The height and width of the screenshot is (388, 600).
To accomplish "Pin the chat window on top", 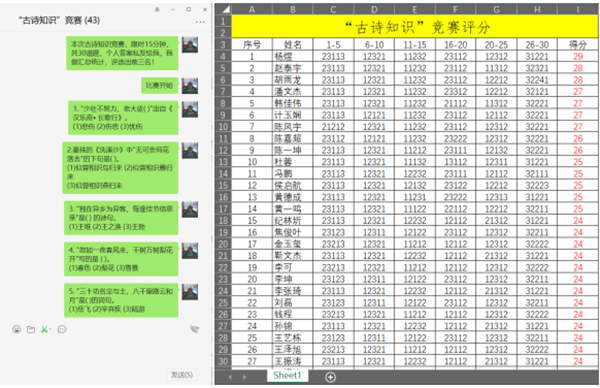I will click(x=157, y=10).
